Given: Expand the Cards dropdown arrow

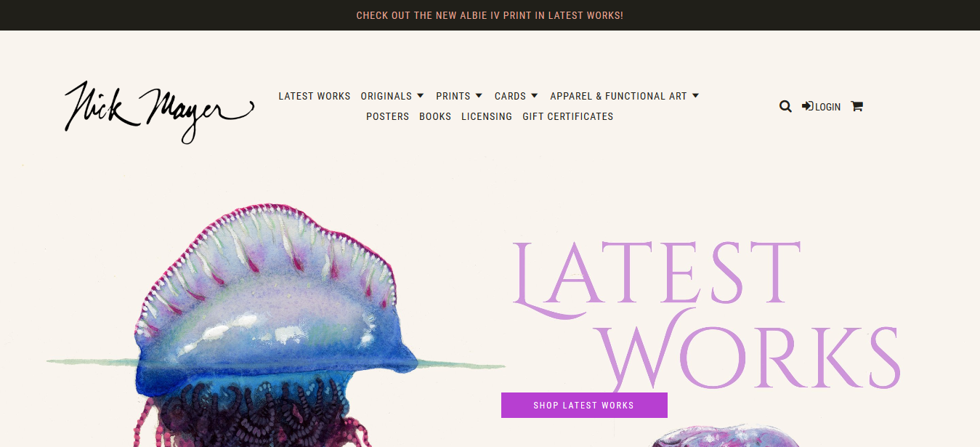Looking at the screenshot, I should [x=535, y=96].
